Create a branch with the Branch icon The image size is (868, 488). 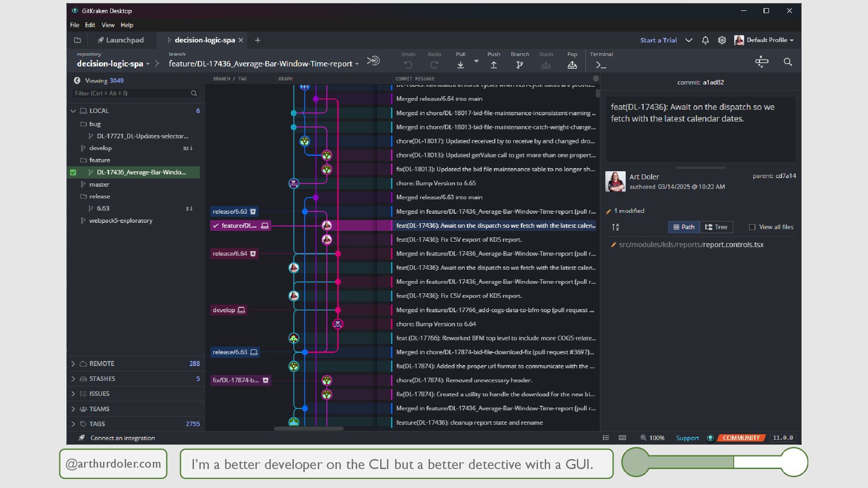[x=519, y=65]
